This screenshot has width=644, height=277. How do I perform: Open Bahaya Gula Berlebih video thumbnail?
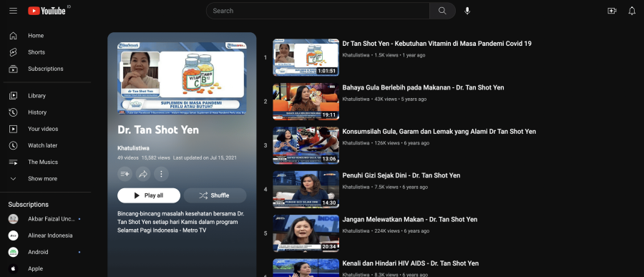306,102
